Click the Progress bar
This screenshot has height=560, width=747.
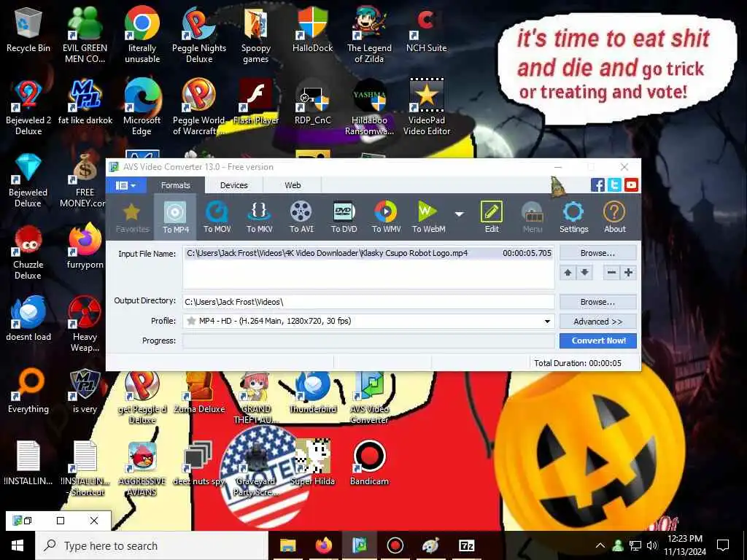pyautogui.click(x=368, y=341)
